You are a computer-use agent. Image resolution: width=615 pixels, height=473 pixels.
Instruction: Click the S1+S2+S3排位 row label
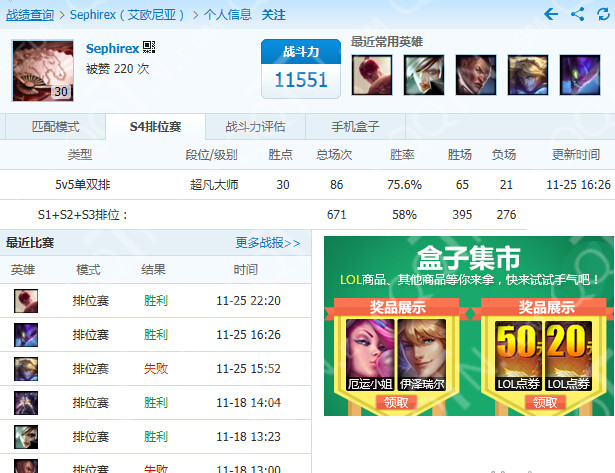[x=82, y=215]
